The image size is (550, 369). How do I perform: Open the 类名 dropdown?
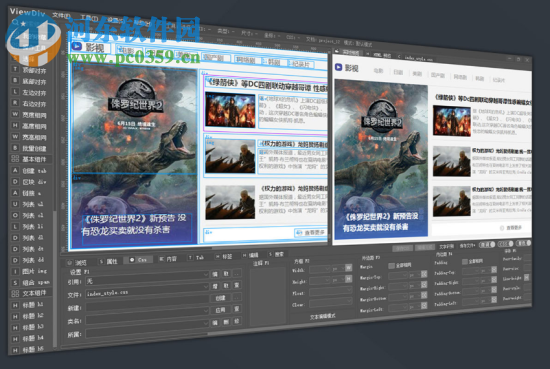pos(147,317)
